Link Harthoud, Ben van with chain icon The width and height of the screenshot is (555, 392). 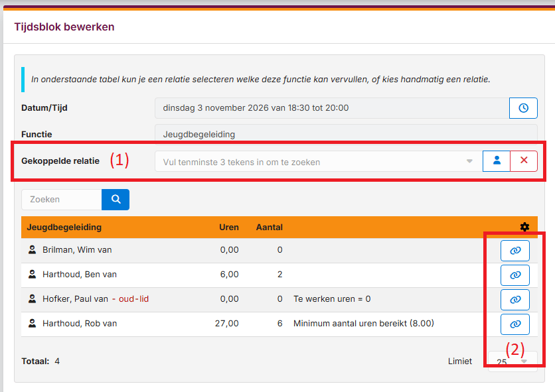pos(515,275)
